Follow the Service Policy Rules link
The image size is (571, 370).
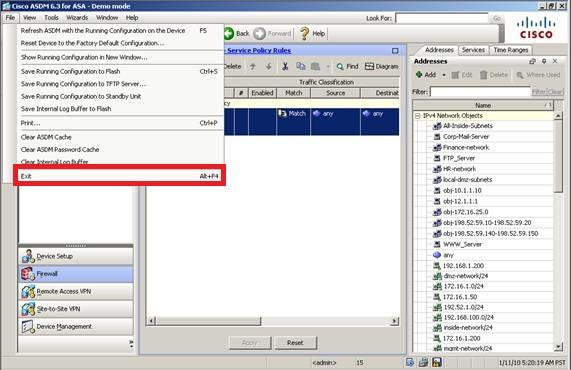pyautogui.click(x=259, y=51)
